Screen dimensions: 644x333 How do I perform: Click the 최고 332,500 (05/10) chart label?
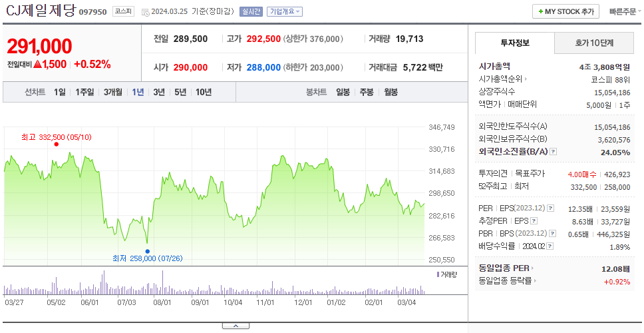(57, 137)
